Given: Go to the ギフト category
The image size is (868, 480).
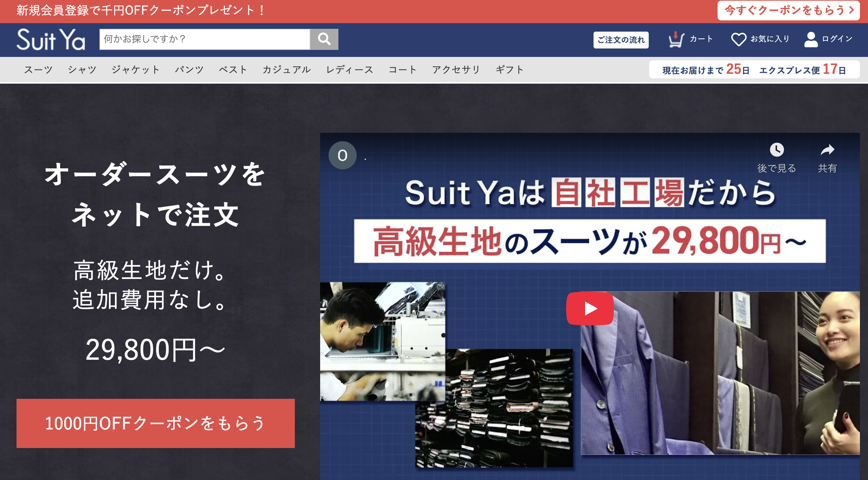Looking at the screenshot, I should [x=510, y=70].
